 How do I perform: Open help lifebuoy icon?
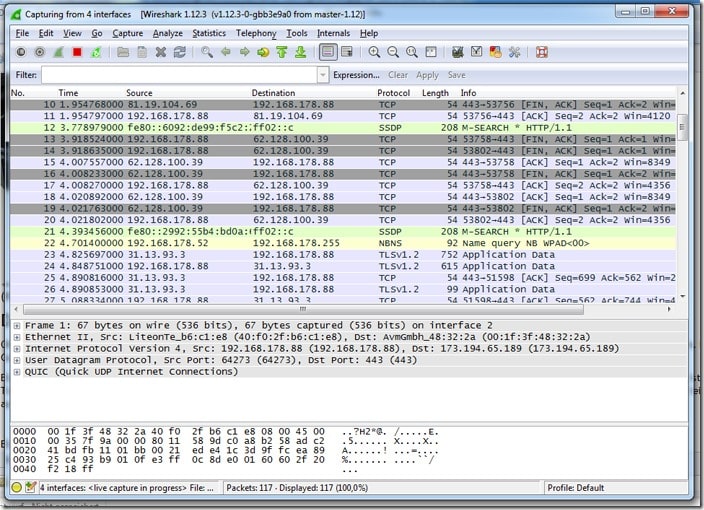tap(542, 52)
